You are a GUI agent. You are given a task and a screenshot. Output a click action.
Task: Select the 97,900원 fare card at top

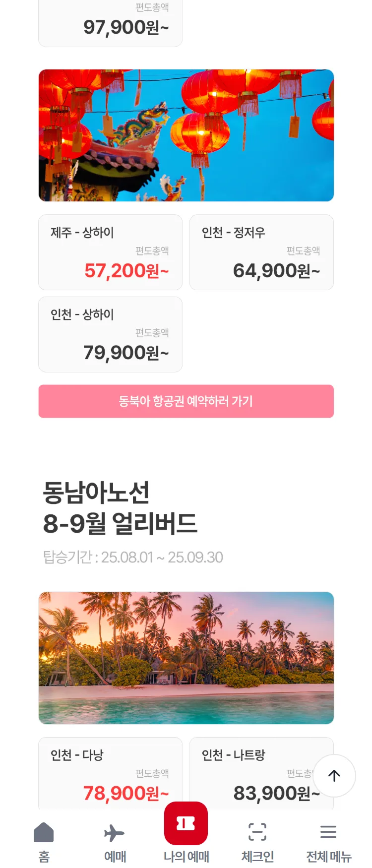pyautogui.click(x=110, y=23)
